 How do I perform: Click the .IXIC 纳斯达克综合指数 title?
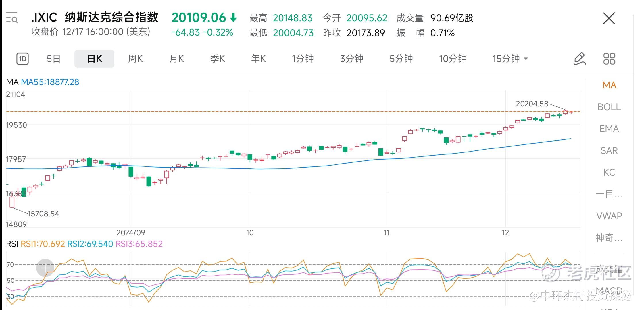pyautogui.click(x=95, y=18)
